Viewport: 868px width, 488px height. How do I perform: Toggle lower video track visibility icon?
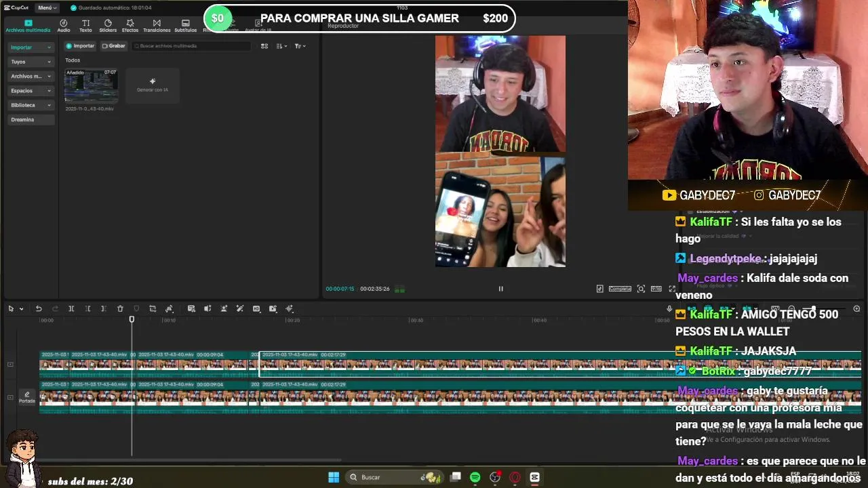10,397
